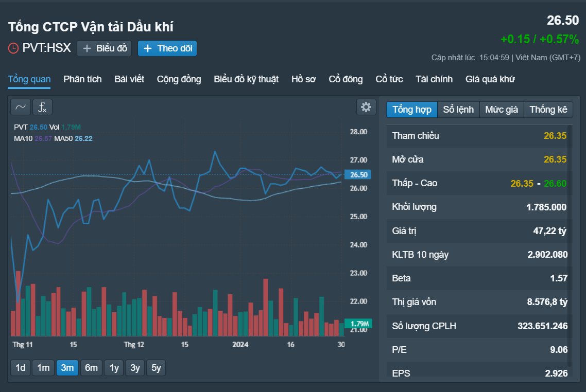The width and height of the screenshot is (586, 392).
Task: Set chart range to 1m
Action: (x=43, y=368)
